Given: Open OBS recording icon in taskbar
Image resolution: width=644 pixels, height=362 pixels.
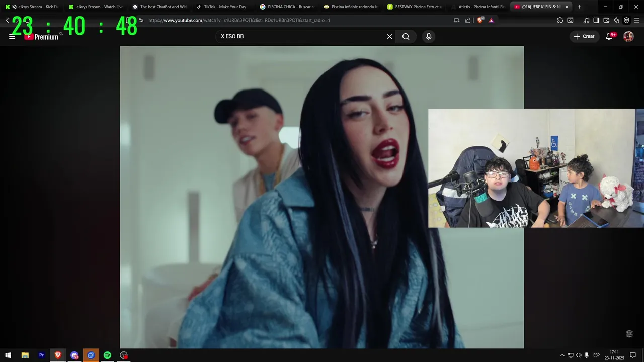Looking at the screenshot, I should pos(124,355).
